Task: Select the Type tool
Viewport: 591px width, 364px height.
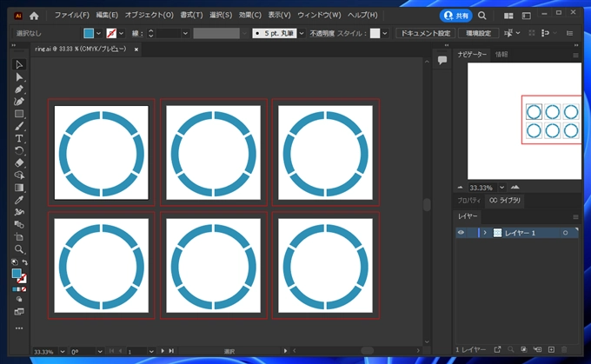Action: click(19, 138)
